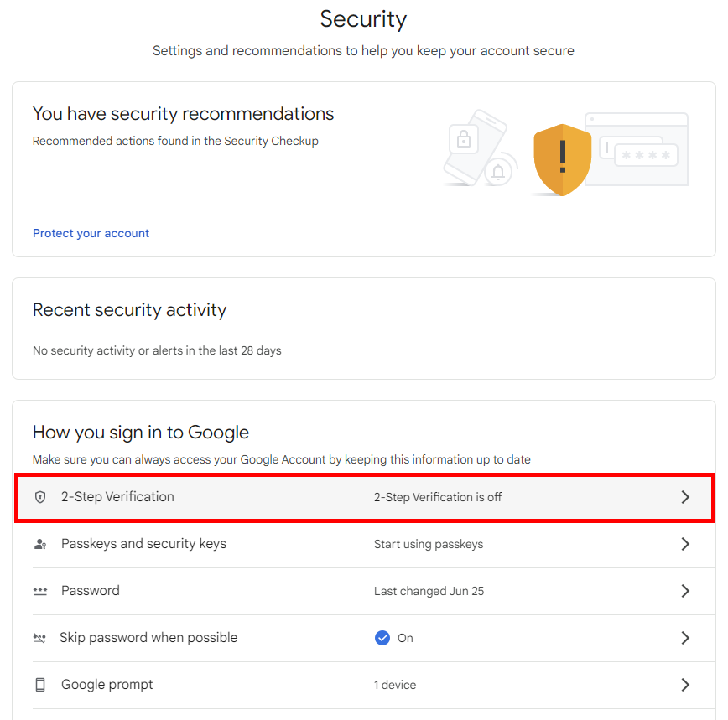The image size is (728, 720).
Task: Open the 2-Step Verification setting
Action: pos(117,497)
